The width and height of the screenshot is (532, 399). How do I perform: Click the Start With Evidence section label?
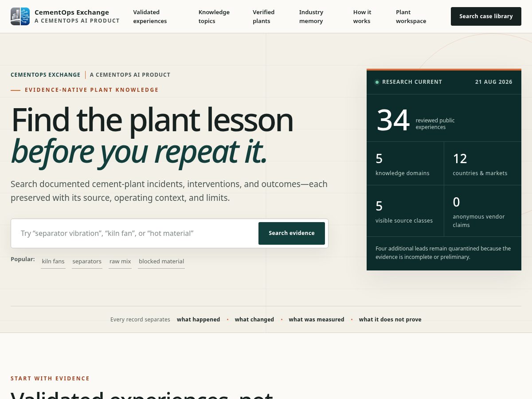[50, 379]
